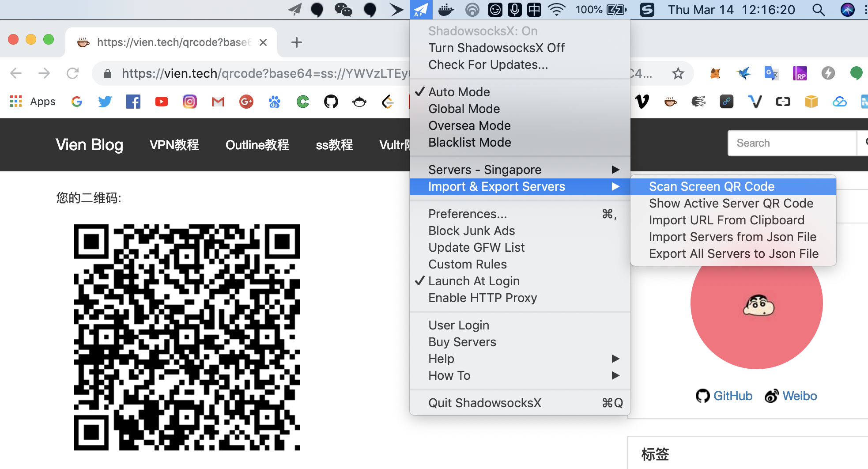Bookmark this page with the star icon
Image resolution: width=868 pixels, height=469 pixels.
(678, 73)
